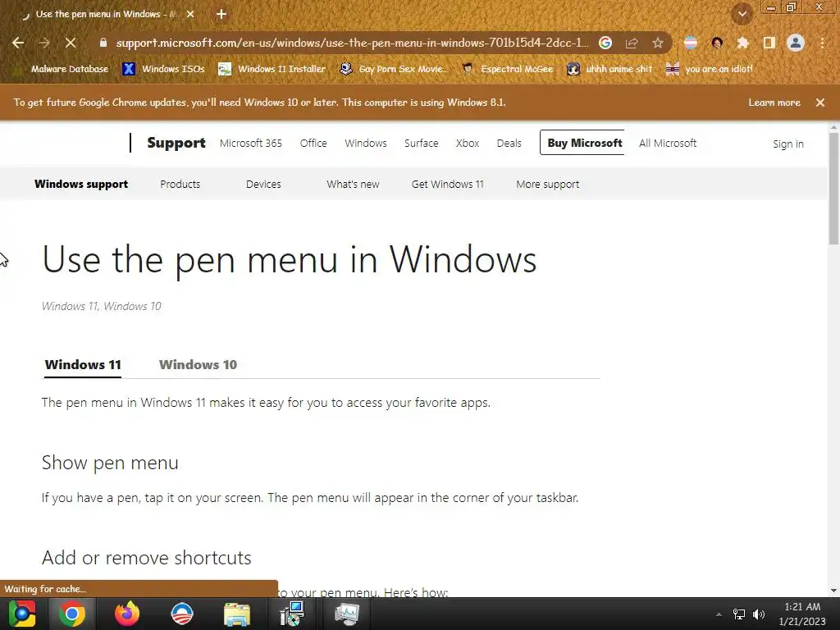Select the Windows 11 tab

pos(83,364)
